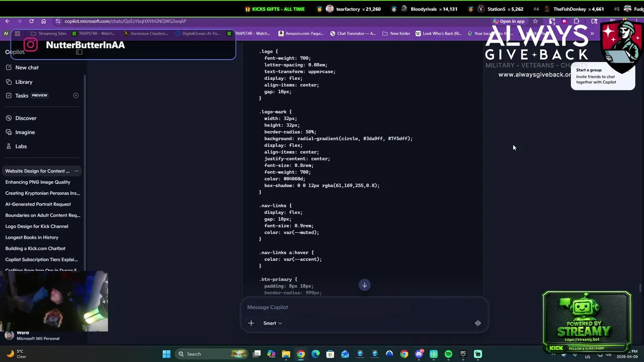Open Spotify from taskbar
The width and height of the screenshot is (644, 362).
(x=448, y=354)
